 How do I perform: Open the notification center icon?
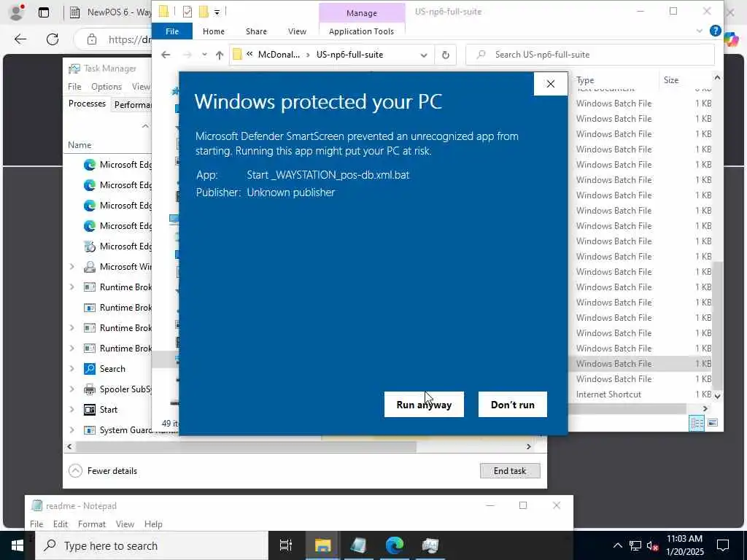point(723,545)
